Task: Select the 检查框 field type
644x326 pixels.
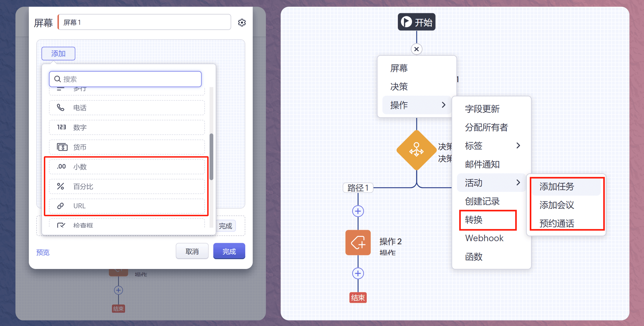Action: coord(127,224)
